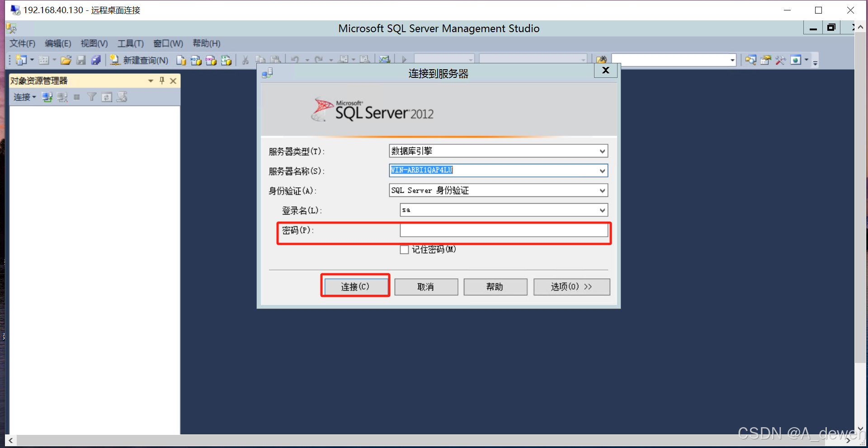Click the Start Debugging play arrow icon

click(x=404, y=60)
